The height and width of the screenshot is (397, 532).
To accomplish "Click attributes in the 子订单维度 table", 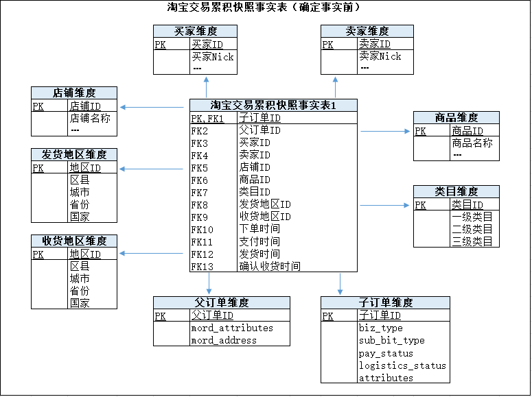I will tap(386, 378).
